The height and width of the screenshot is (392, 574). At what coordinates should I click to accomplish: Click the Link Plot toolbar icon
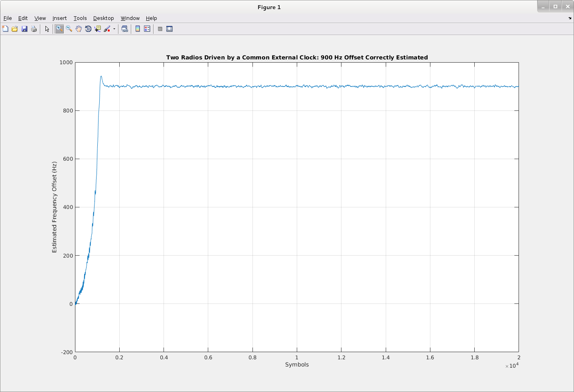coord(125,29)
